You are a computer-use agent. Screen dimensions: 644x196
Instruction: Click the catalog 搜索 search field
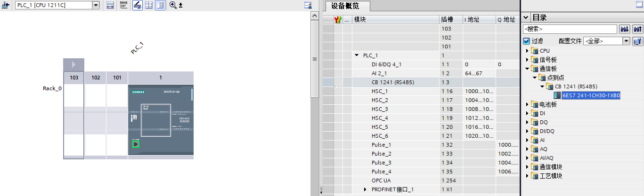(x=570, y=29)
